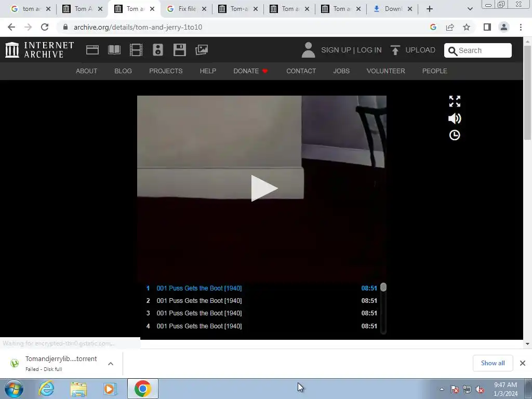Open the Texts book icon
Screen dimensions: 532x399
point(114,50)
